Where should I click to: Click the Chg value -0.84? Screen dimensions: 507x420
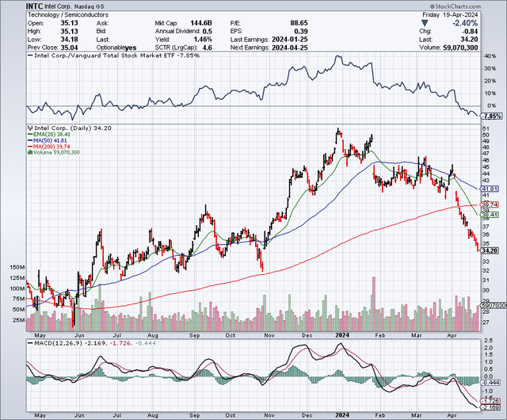[x=470, y=32]
